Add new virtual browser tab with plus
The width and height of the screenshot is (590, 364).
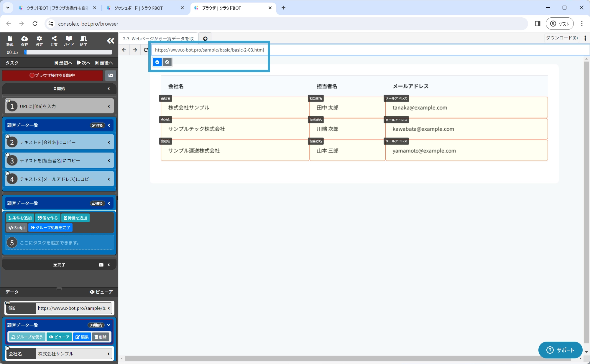pos(205,39)
